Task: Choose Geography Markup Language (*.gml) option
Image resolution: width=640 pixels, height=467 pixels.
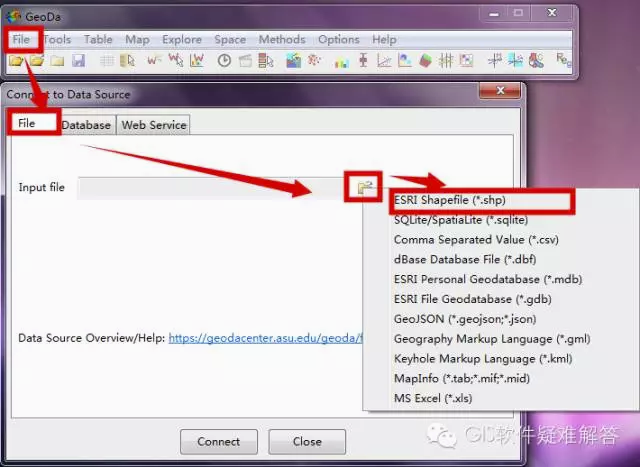Action: 492,339
